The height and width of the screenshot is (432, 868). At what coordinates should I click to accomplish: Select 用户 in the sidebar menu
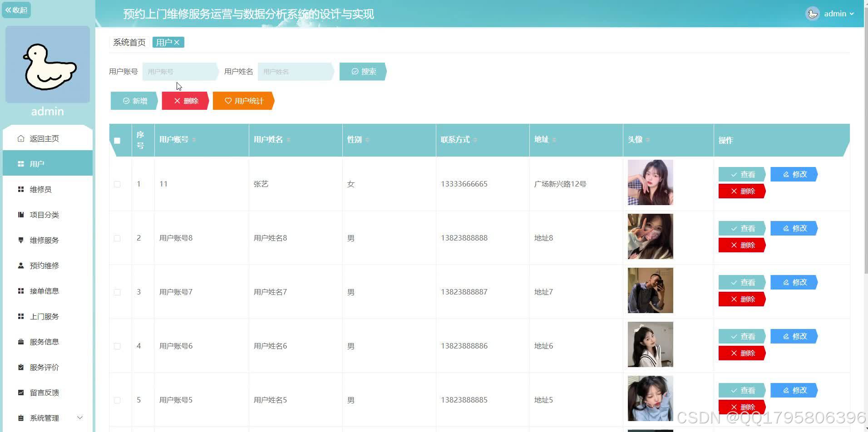tap(48, 164)
